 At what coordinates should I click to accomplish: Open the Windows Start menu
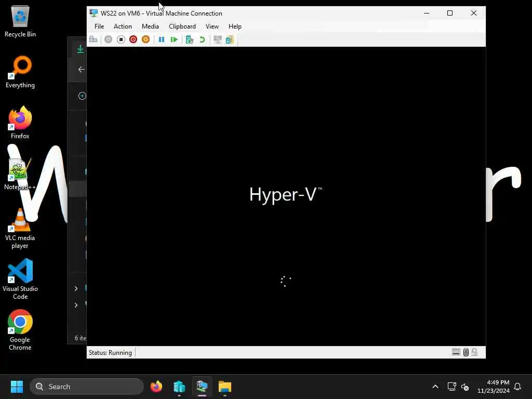coord(17,387)
